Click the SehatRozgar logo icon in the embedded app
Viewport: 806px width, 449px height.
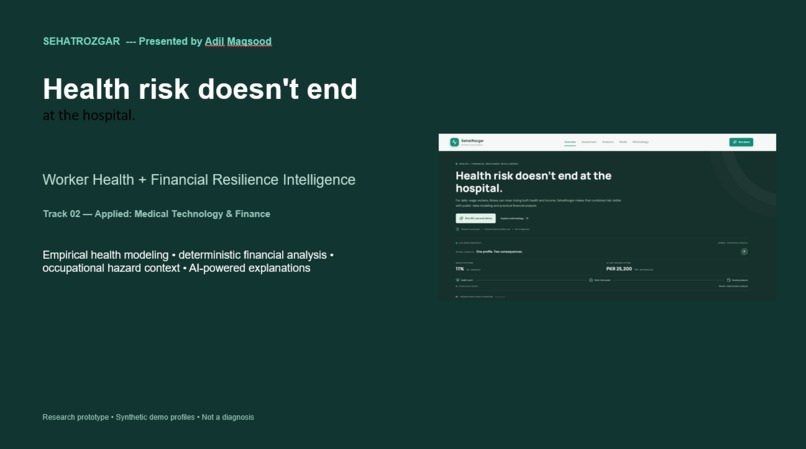point(454,142)
